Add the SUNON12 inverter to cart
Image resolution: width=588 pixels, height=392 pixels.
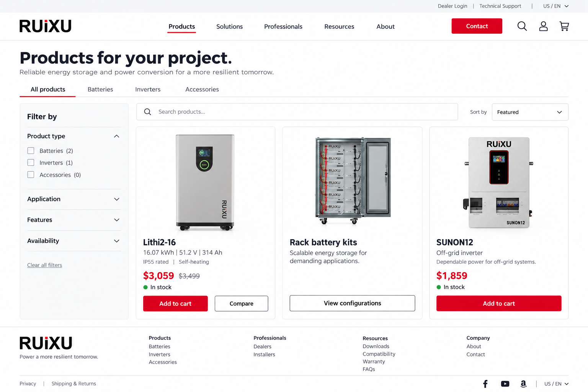coord(499,304)
